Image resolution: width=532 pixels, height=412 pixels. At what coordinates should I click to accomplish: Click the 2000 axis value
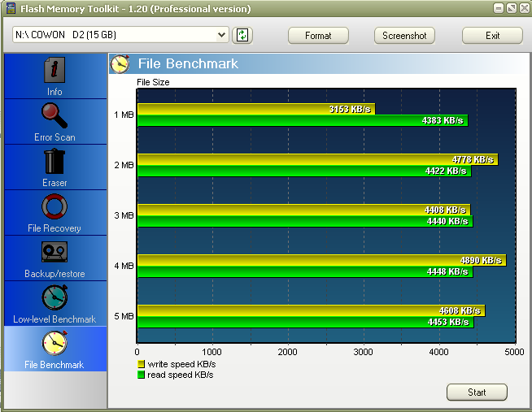pyautogui.click(x=287, y=352)
